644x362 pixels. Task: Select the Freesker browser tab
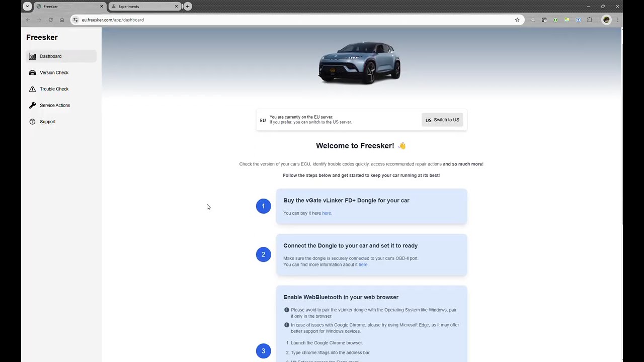[69, 7]
